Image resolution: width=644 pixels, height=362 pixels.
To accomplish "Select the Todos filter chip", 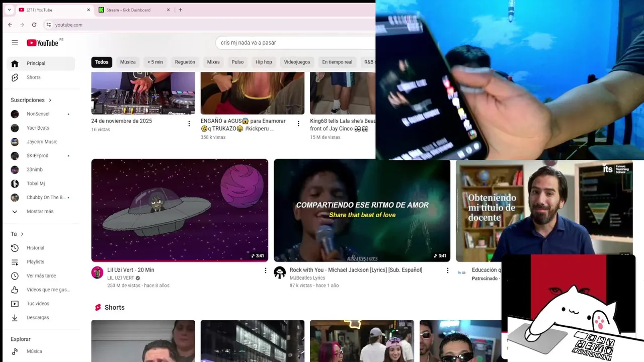I will pyautogui.click(x=102, y=62).
